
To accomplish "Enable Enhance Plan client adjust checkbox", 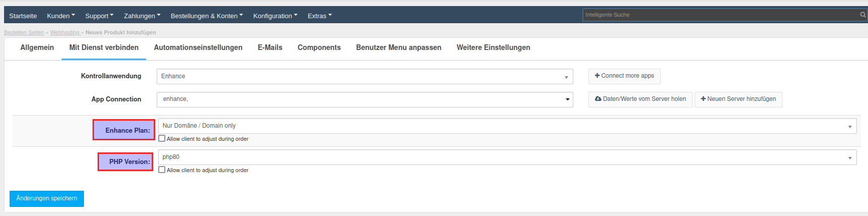I will point(162,138).
